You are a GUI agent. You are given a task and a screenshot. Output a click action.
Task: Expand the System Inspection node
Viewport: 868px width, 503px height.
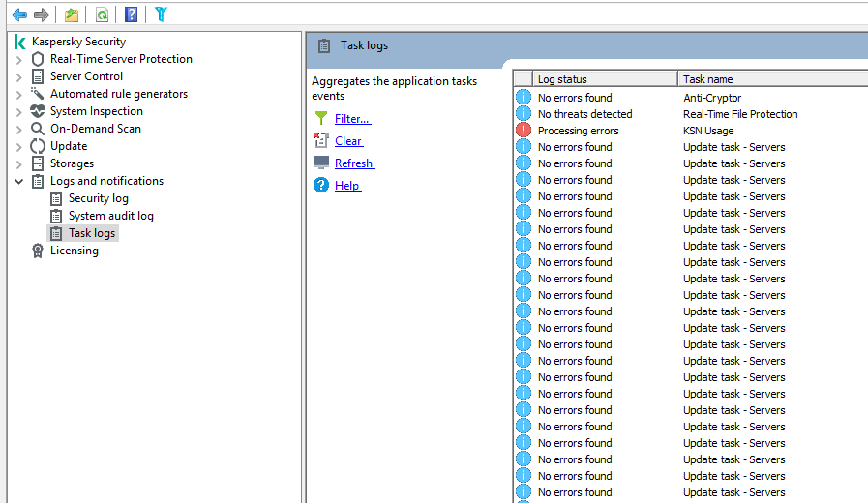(x=18, y=112)
